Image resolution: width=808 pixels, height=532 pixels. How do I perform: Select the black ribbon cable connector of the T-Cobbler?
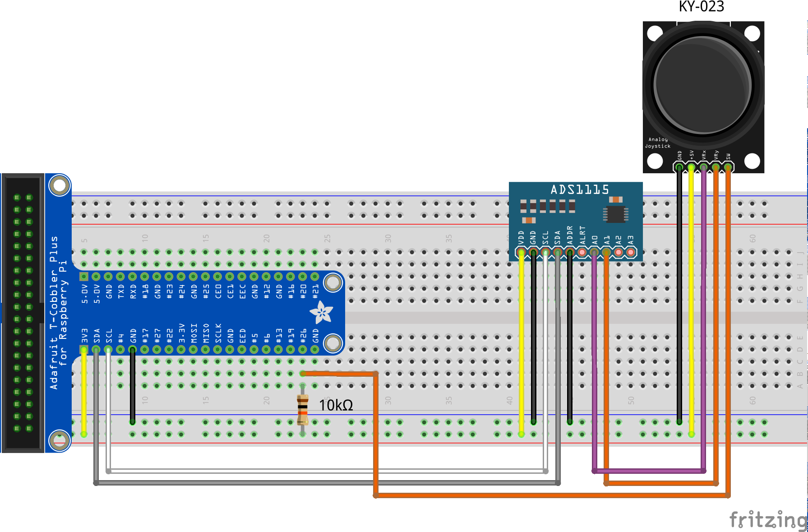point(23,313)
